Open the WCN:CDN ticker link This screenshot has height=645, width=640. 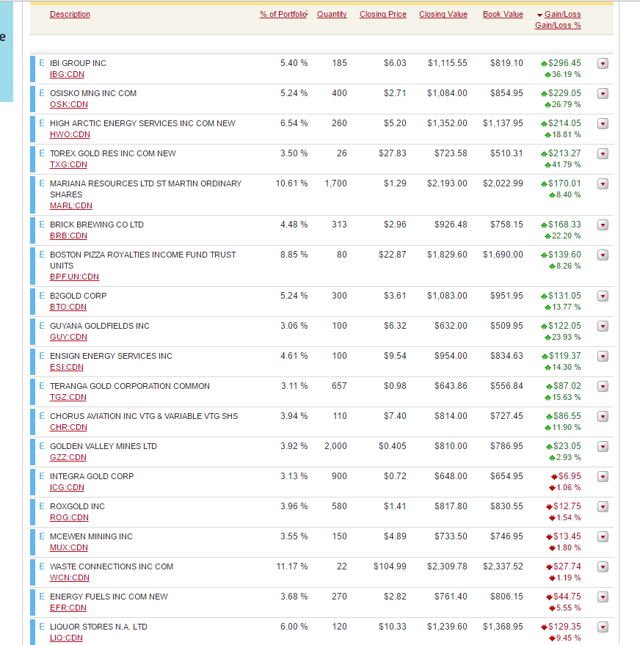click(x=69, y=578)
